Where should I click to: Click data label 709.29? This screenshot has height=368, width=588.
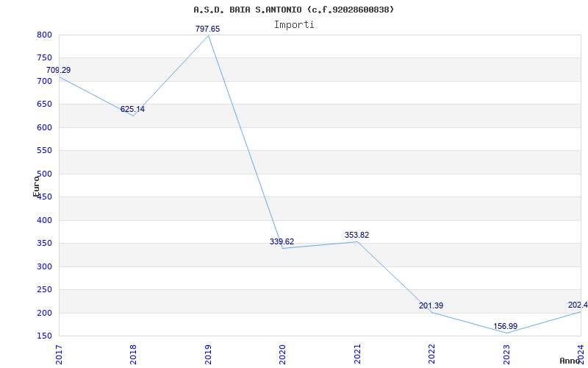(59, 70)
